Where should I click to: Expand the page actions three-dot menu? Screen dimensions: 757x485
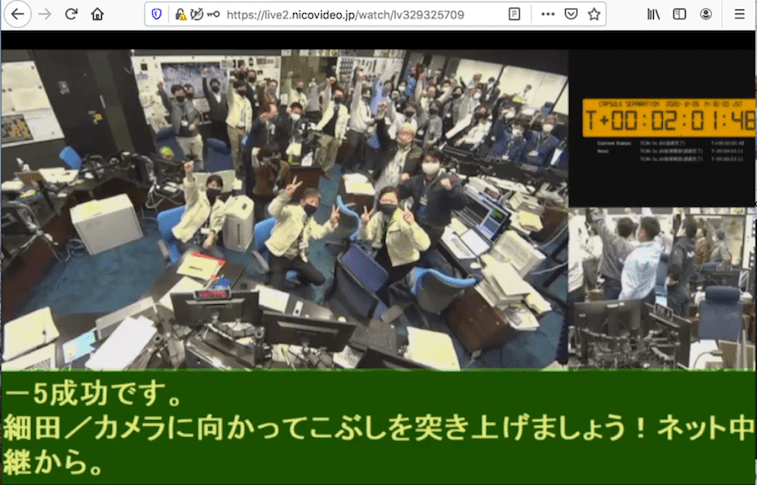pyautogui.click(x=548, y=14)
